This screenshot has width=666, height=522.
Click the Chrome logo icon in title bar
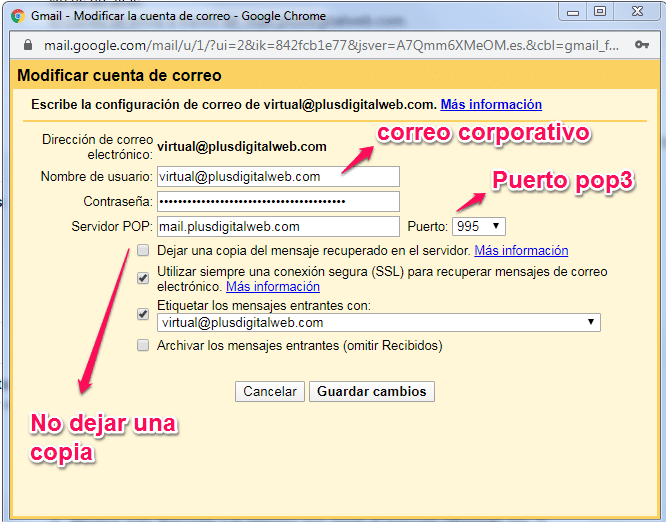coord(18,16)
